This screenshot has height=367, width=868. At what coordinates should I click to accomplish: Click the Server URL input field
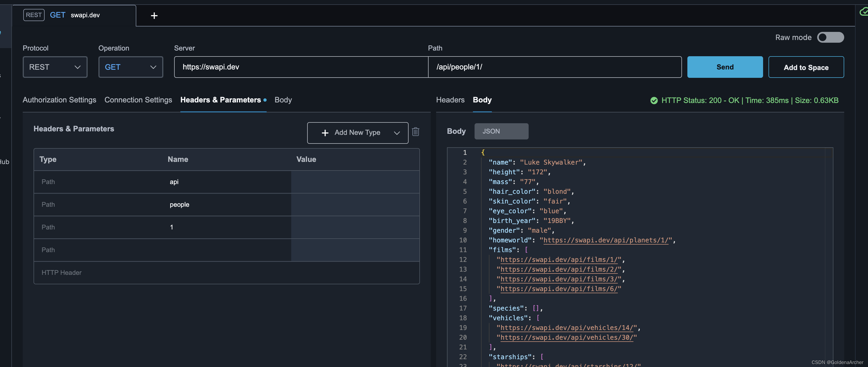tap(301, 67)
